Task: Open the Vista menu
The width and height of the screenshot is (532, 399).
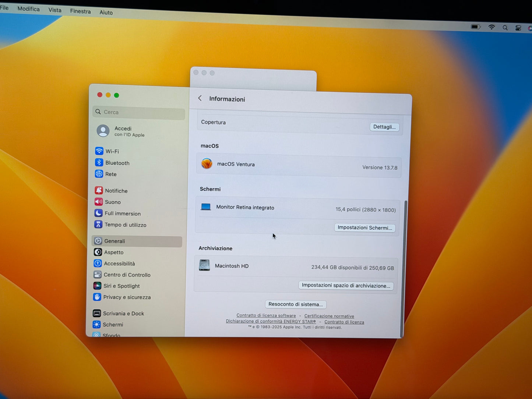Action: (55, 10)
